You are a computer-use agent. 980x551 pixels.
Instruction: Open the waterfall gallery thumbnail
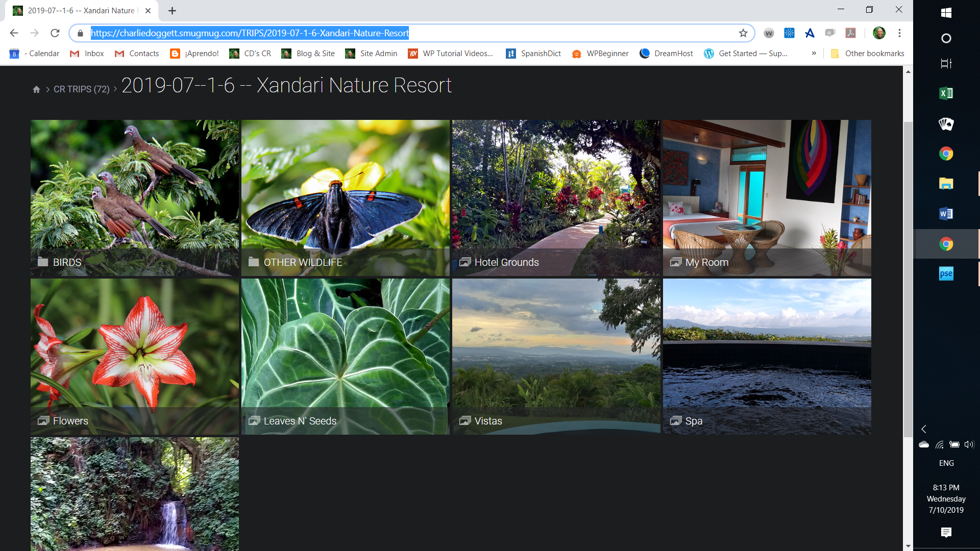click(x=135, y=494)
